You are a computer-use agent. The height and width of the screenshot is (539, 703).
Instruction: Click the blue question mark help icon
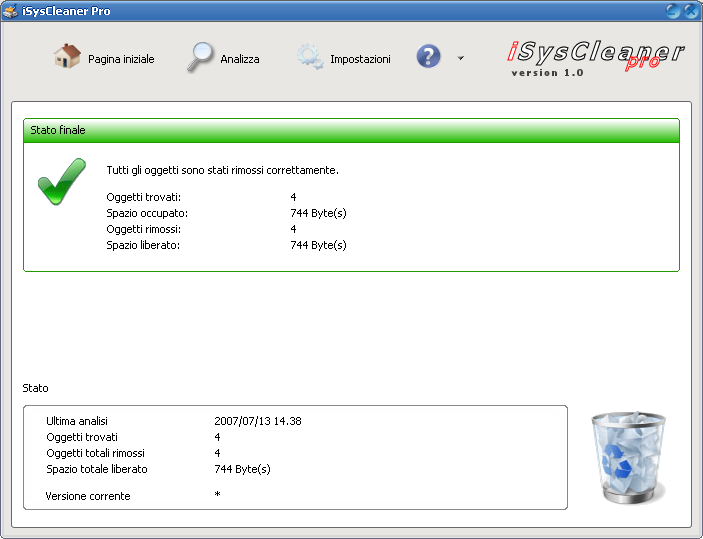click(428, 56)
